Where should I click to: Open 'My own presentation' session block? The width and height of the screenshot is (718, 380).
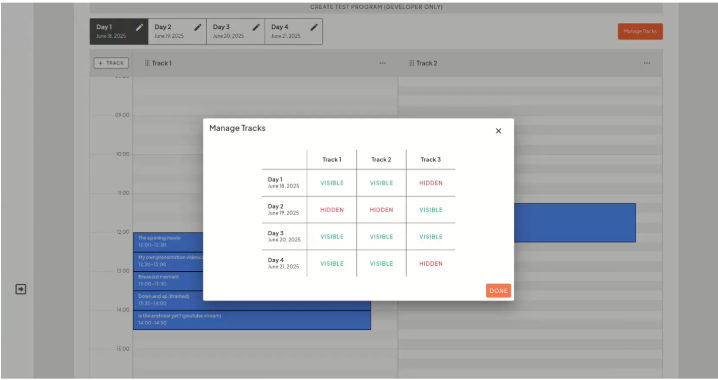(168, 261)
